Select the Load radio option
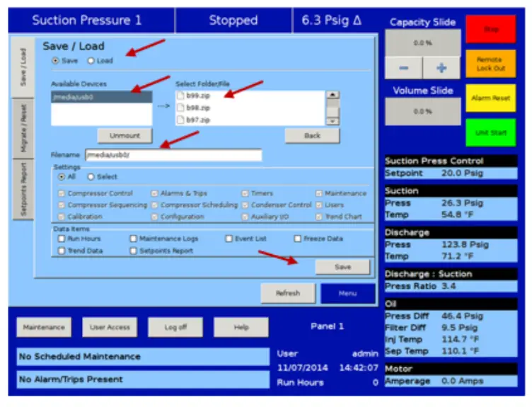 click(x=91, y=61)
